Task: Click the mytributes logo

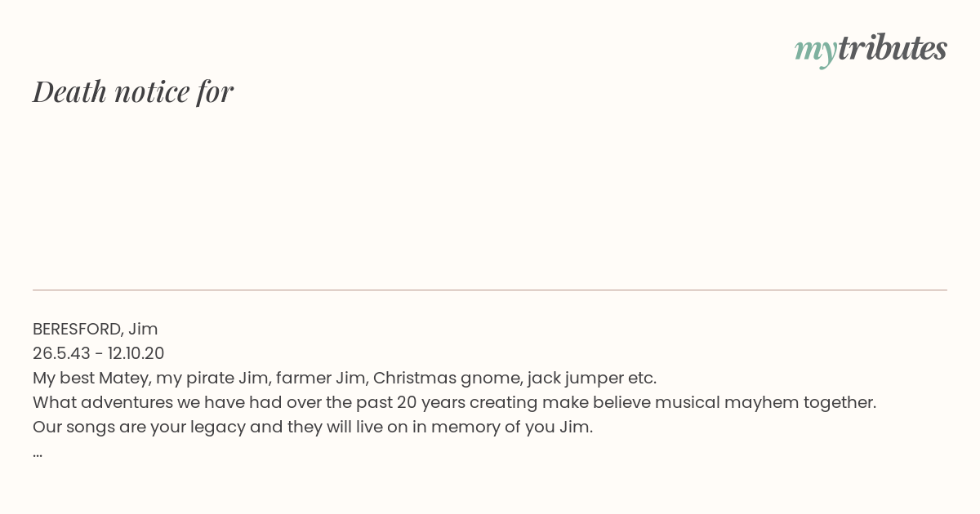Action: tap(871, 50)
